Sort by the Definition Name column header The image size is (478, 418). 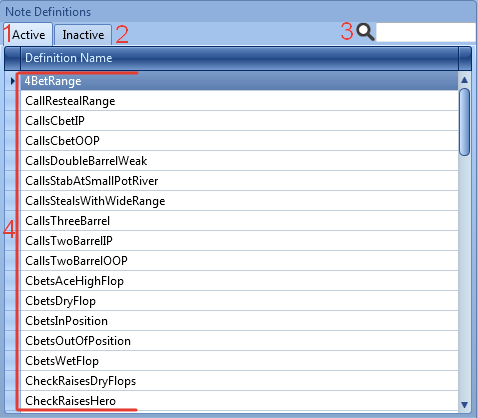(239, 58)
